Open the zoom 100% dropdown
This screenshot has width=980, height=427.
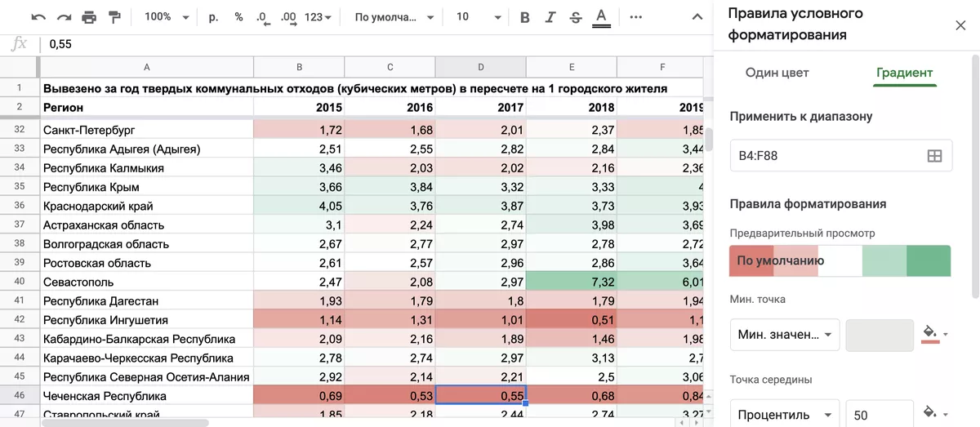167,17
